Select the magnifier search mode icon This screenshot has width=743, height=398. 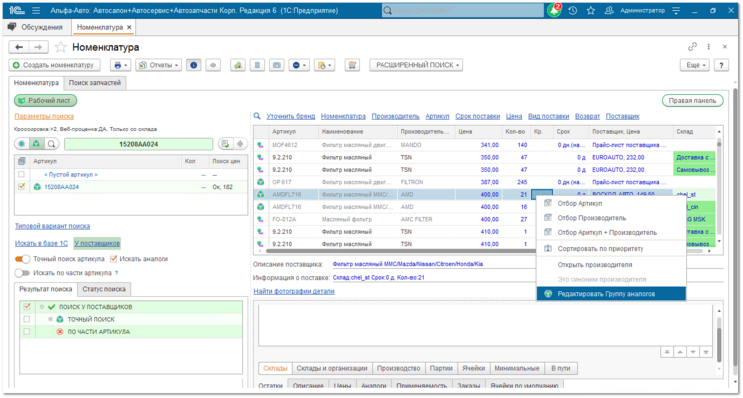point(51,144)
